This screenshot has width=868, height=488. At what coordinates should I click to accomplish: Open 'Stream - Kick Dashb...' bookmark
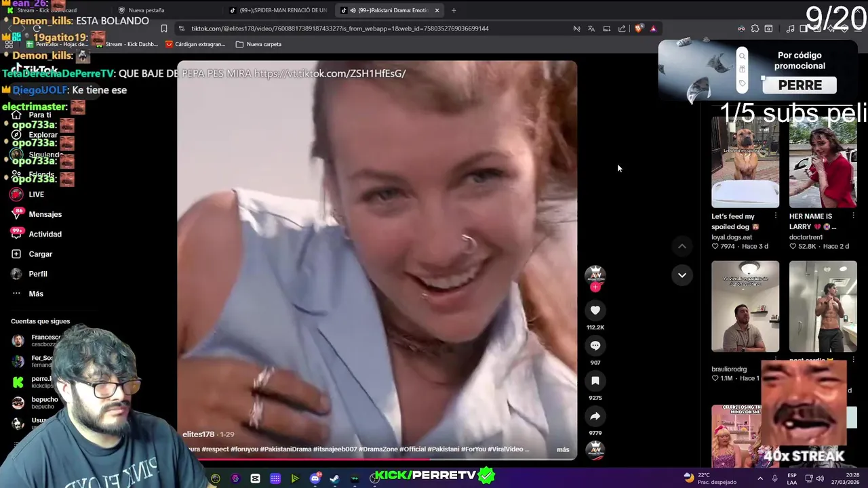click(125, 44)
